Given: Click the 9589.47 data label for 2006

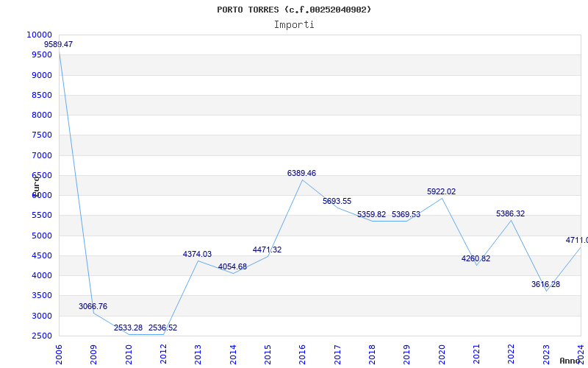Looking at the screenshot, I should (x=59, y=44).
